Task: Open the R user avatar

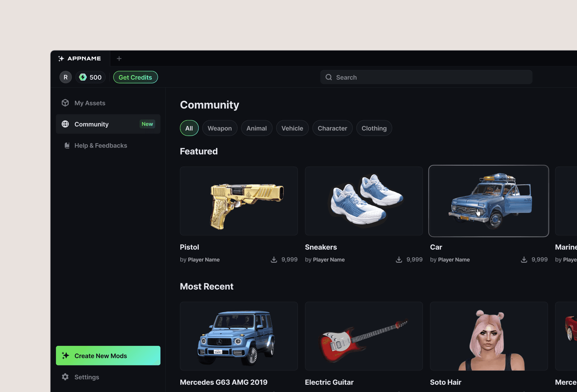Action: point(65,77)
